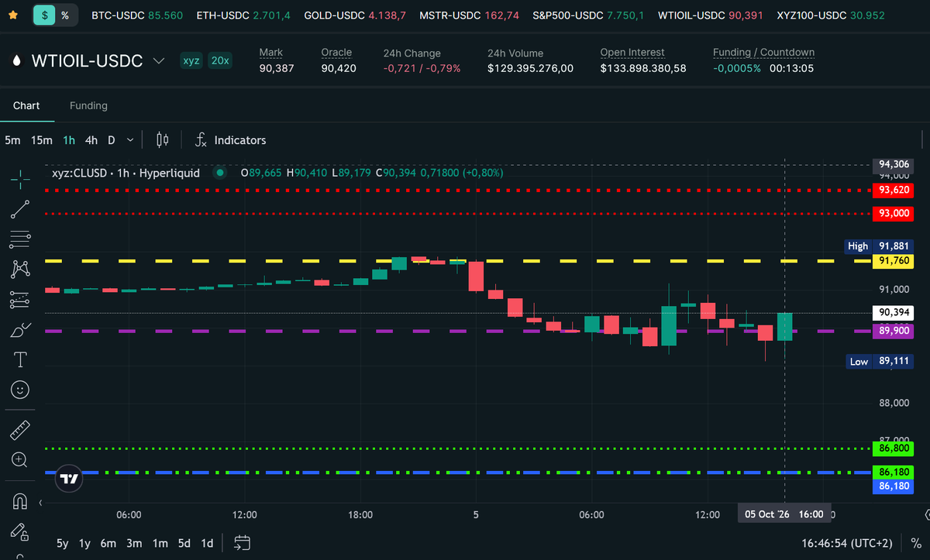Click the red 93,620 price label

point(892,190)
